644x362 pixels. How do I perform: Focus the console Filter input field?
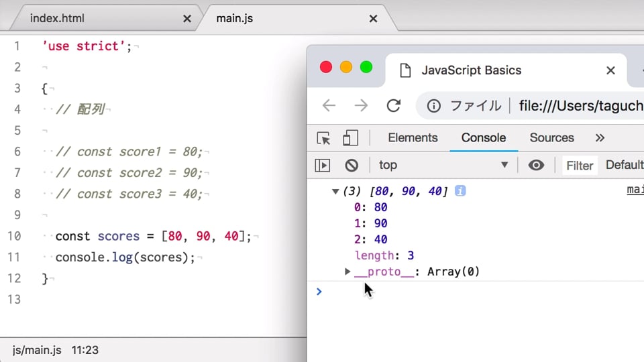[580, 166]
